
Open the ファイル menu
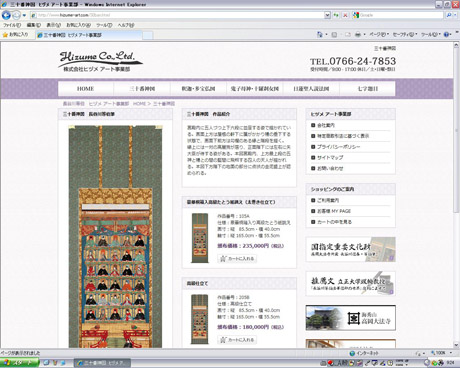pos(12,25)
